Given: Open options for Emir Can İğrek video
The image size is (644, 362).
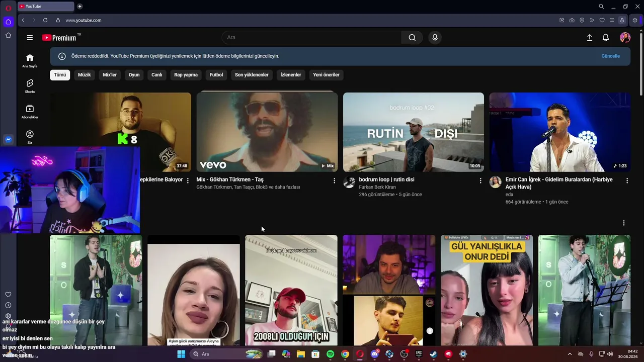Looking at the screenshot, I should (627, 180).
